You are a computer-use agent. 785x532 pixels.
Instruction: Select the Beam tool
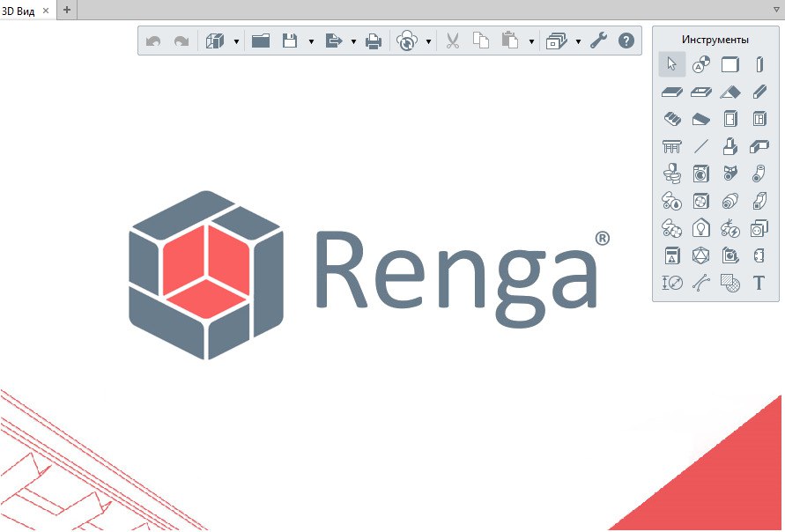tap(759, 92)
